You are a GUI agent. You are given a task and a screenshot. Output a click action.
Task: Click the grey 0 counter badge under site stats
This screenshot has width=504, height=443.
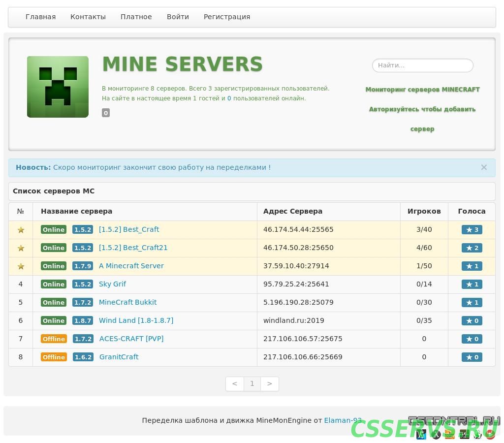[106, 113]
